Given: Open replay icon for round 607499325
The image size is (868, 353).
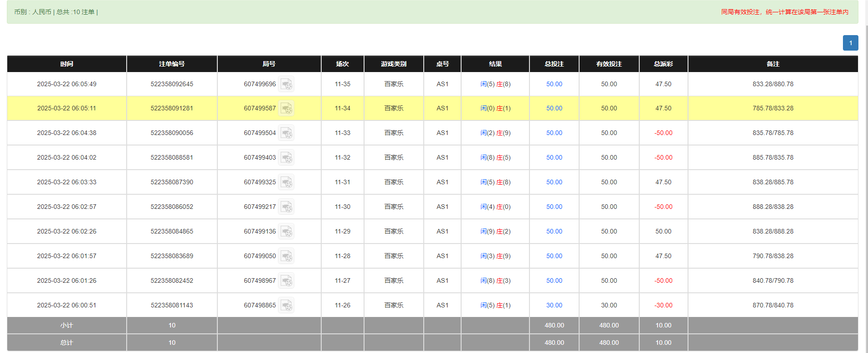Looking at the screenshot, I should coord(286,182).
